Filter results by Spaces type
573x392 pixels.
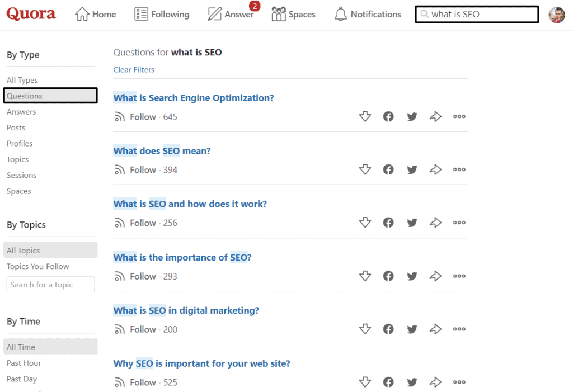pos(19,191)
